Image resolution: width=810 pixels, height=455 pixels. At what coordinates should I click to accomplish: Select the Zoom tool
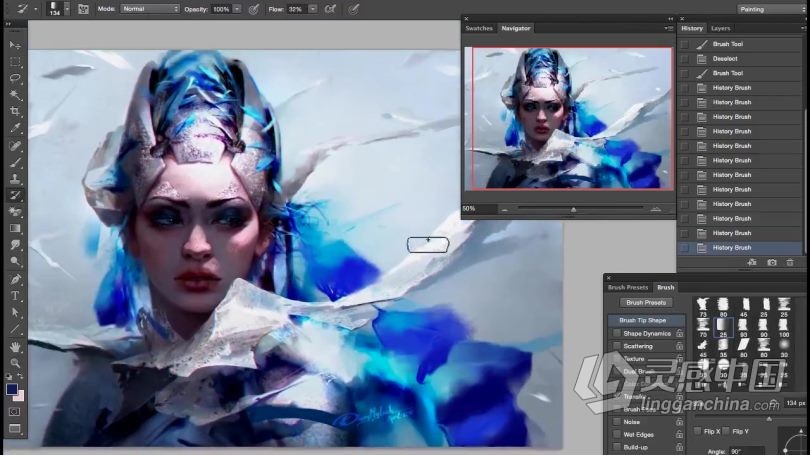(x=15, y=363)
